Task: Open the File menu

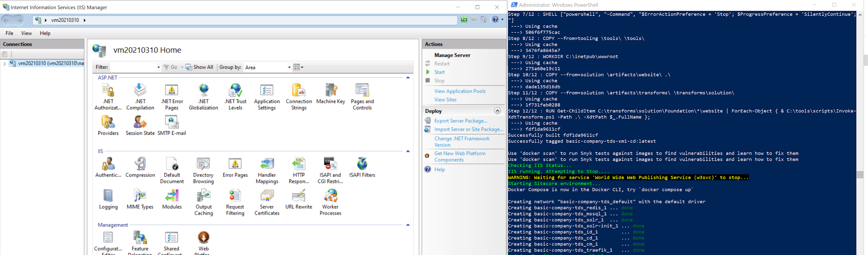Action: [10, 33]
